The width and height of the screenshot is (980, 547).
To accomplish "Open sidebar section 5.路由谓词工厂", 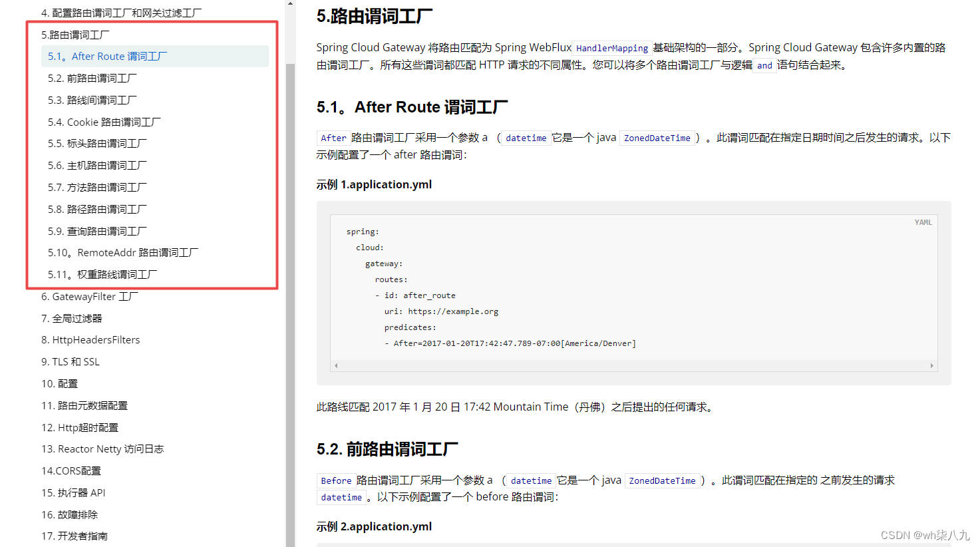I will pyautogui.click(x=75, y=35).
